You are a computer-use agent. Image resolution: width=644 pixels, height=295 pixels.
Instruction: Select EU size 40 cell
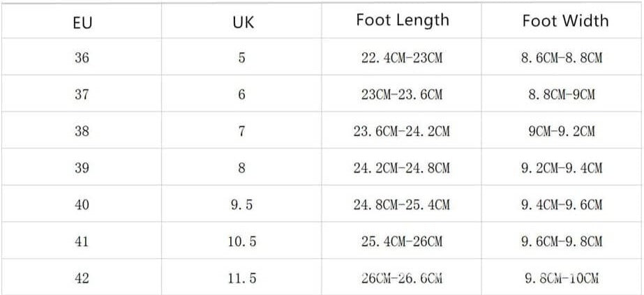tap(82, 205)
